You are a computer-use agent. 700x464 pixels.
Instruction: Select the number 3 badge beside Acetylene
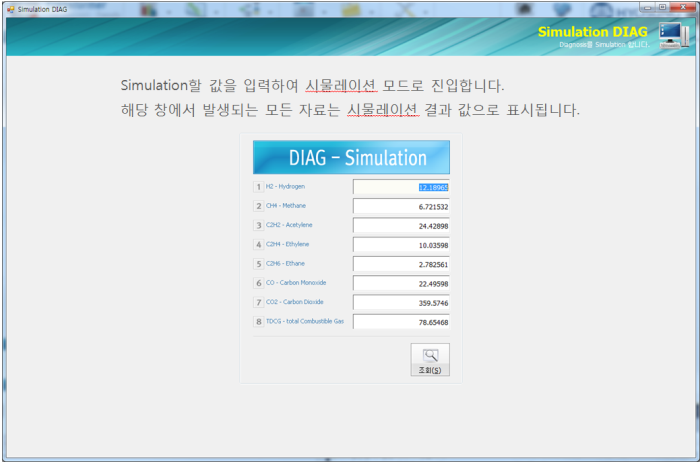coord(258,225)
